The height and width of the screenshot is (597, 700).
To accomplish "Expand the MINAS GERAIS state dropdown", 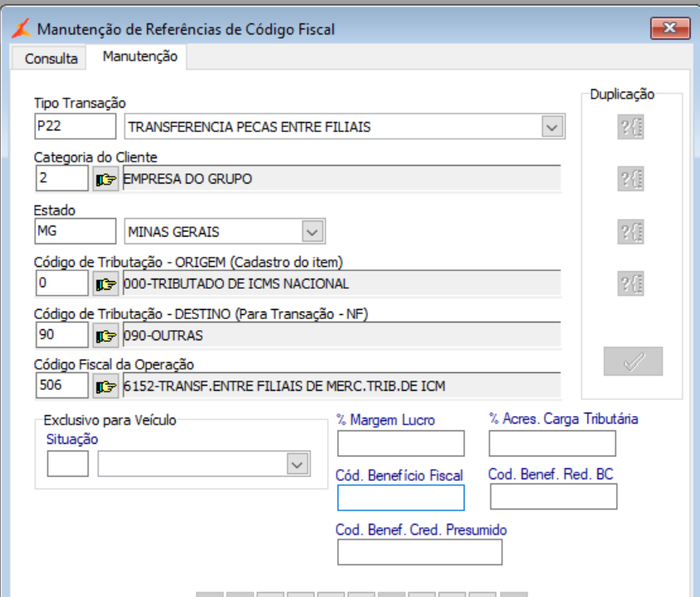I will click(x=312, y=232).
